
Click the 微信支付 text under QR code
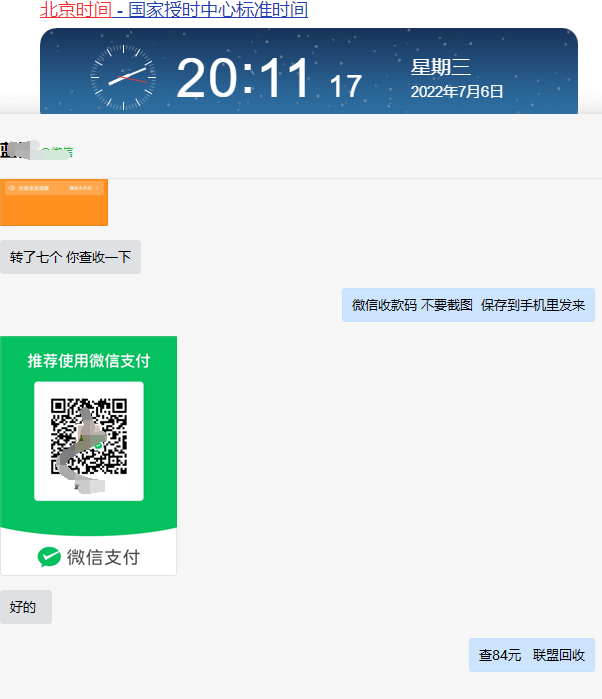click(102, 557)
